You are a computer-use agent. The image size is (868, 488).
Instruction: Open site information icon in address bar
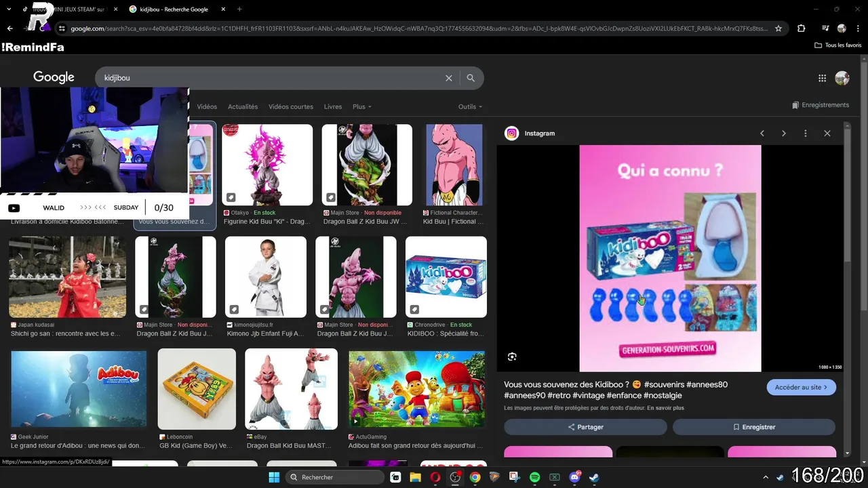point(62,28)
